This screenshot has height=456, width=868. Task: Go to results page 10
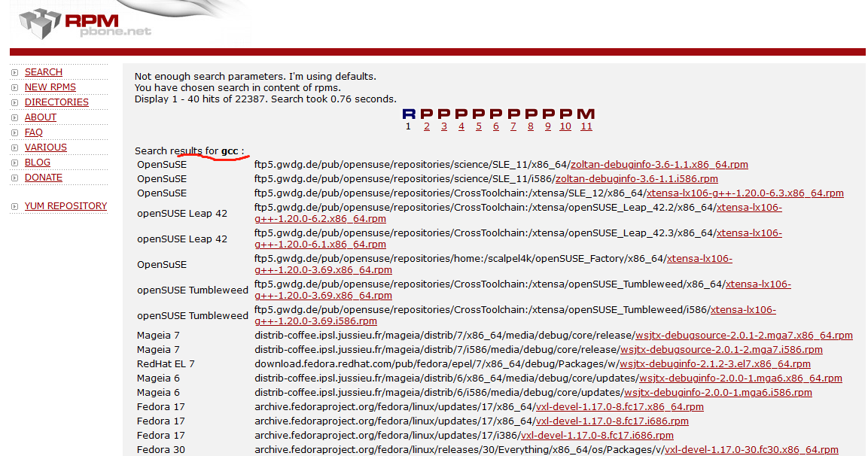point(565,126)
